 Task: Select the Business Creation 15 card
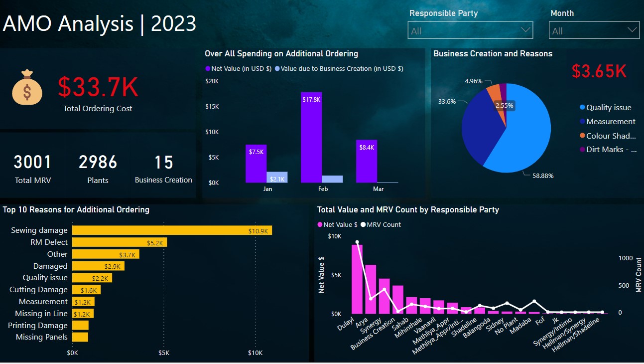coord(163,169)
